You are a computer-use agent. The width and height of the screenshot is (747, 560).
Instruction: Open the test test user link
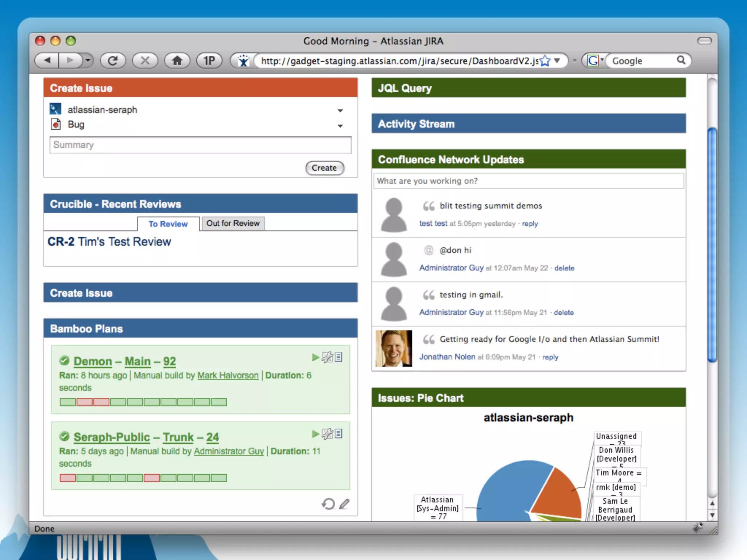(x=433, y=223)
